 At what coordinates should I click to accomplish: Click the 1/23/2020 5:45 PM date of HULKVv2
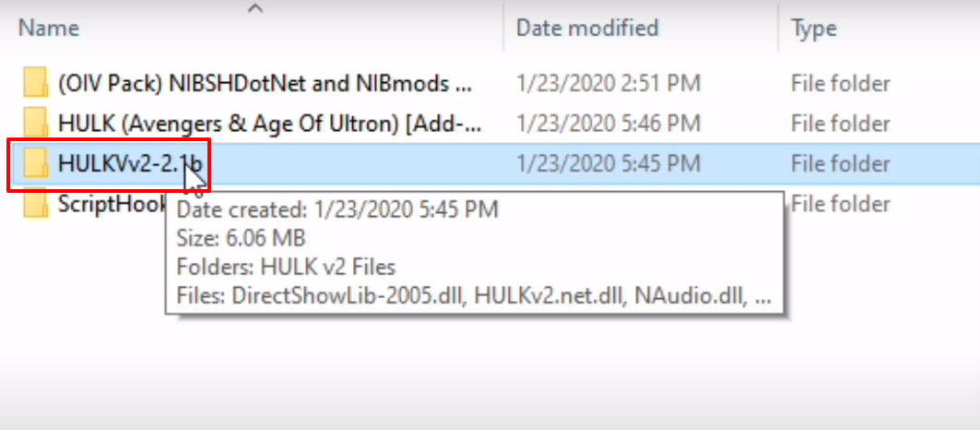pyautogui.click(x=608, y=164)
